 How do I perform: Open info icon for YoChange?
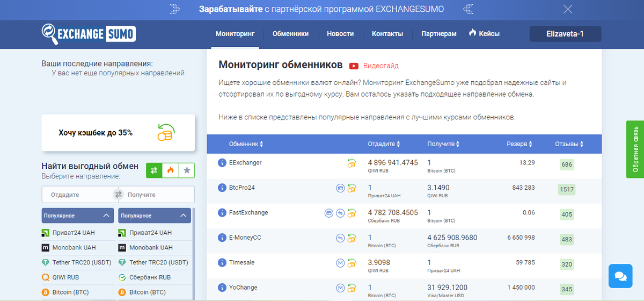tap(222, 288)
